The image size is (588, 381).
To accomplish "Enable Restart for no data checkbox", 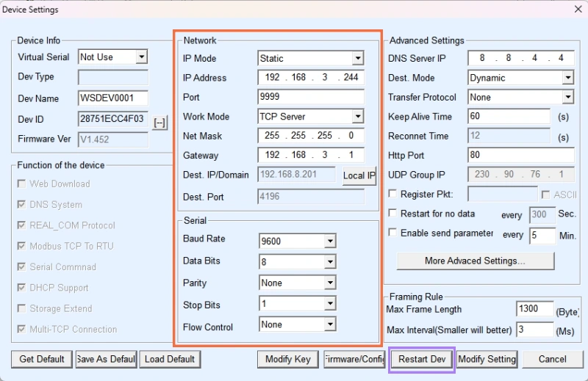I will click(x=392, y=213).
